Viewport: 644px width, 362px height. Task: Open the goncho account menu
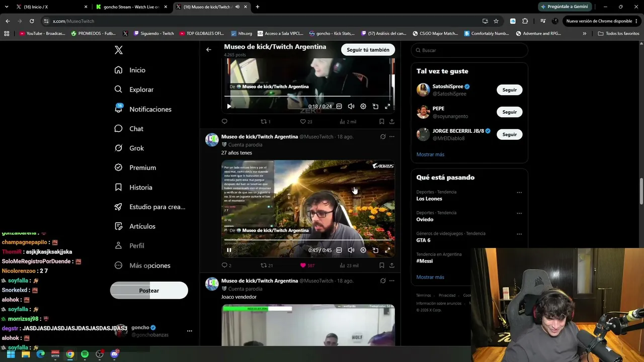[x=190, y=331]
